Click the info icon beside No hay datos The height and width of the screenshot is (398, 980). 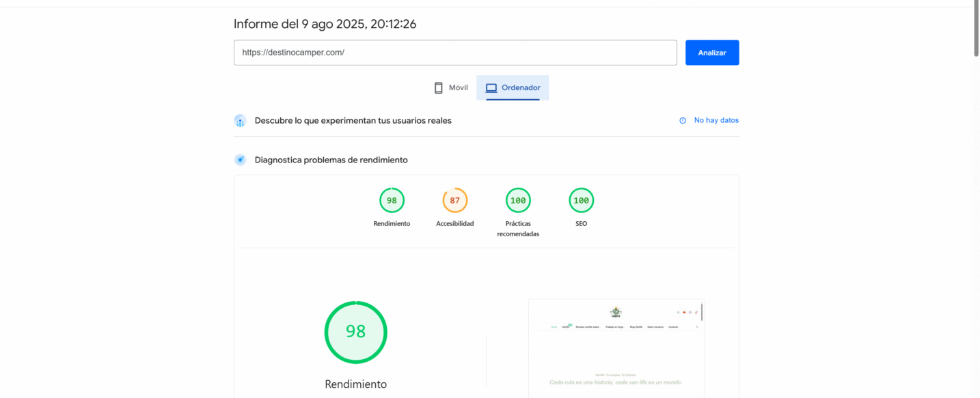pyautogui.click(x=683, y=121)
